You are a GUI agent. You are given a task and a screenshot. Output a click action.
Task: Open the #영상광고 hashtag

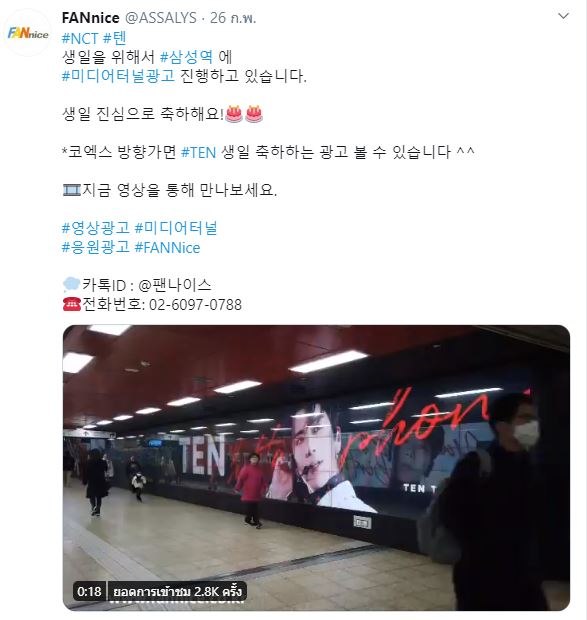[x=96, y=228]
